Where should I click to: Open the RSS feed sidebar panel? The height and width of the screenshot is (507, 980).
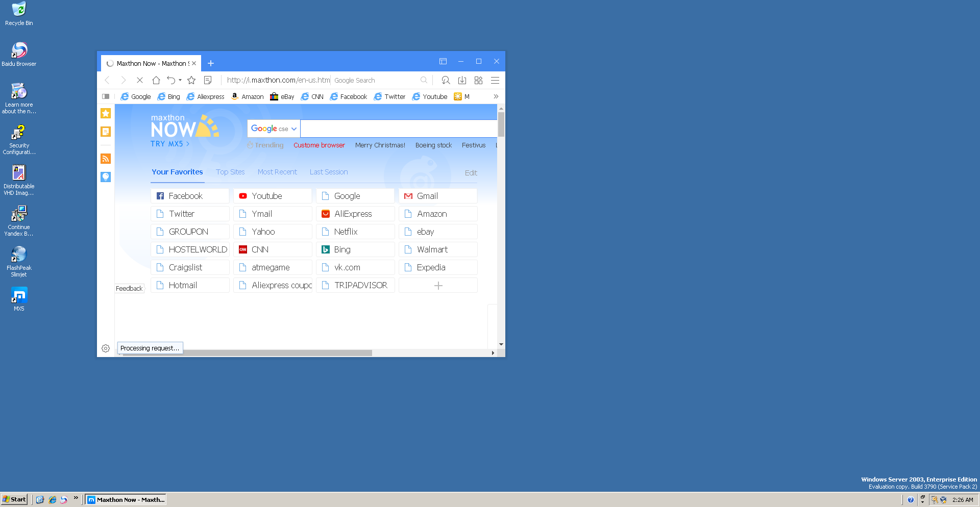click(106, 159)
